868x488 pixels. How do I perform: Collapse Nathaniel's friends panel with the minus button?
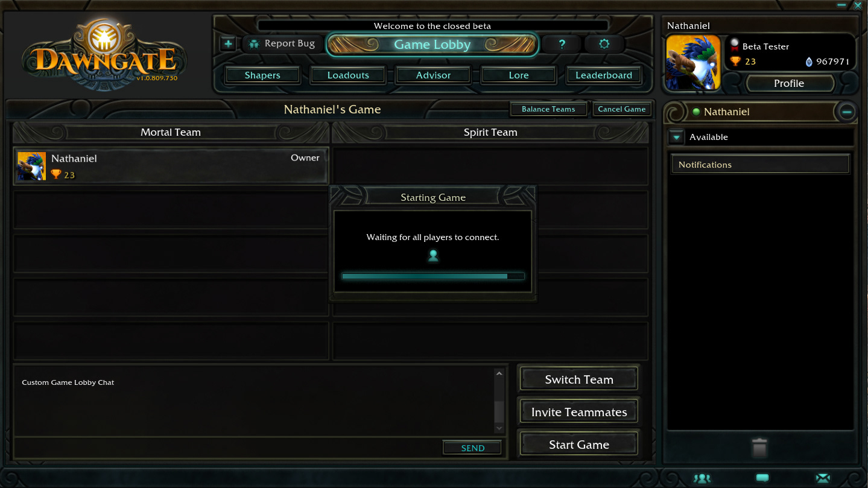coord(846,112)
